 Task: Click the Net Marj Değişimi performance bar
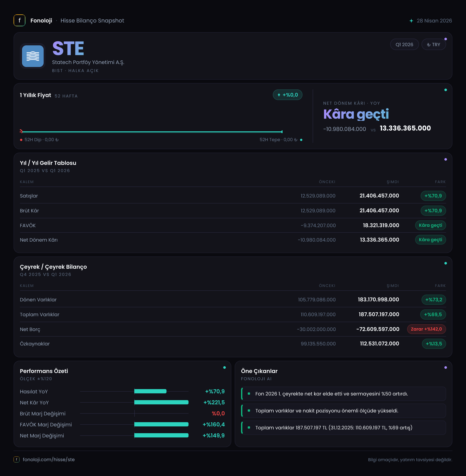(x=161, y=435)
